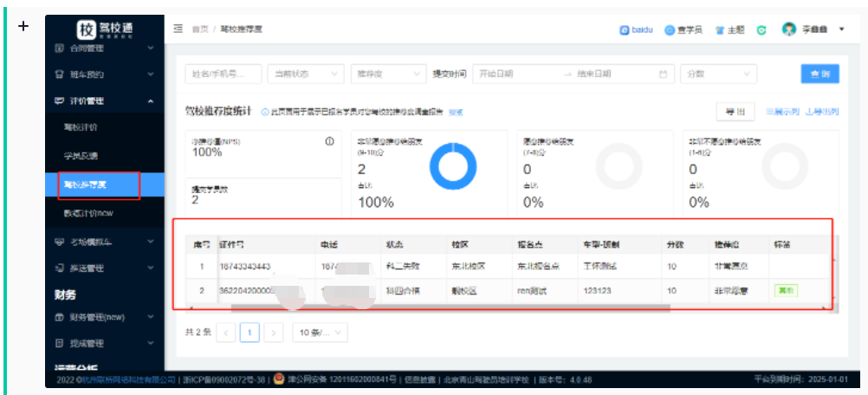This screenshot has width=868, height=395.
Task: Select 驾校评价 in the sidebar submenu
Action: (81, 127)
